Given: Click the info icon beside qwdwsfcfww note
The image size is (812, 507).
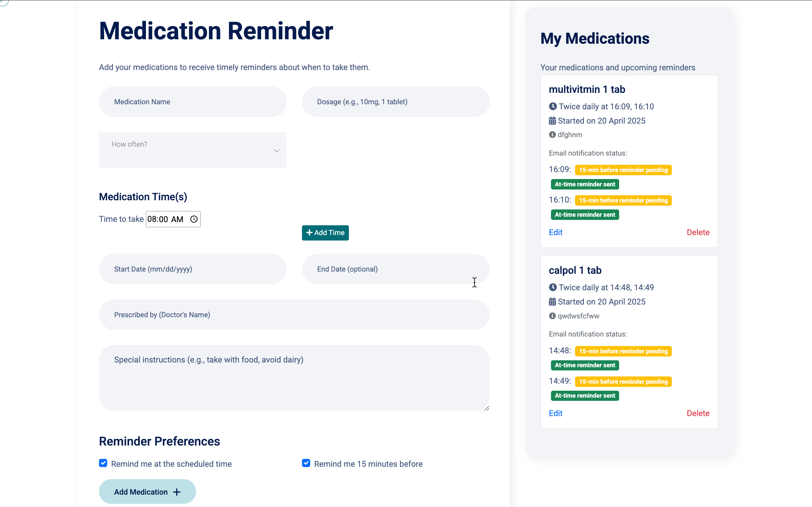Looking at the screenshot, I should (552, 316).
